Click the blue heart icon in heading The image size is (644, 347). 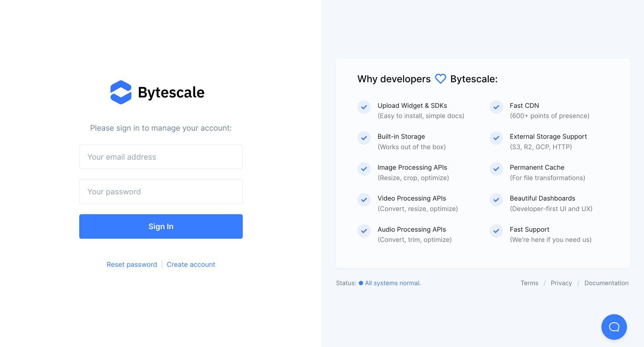(x=440, y=79)
